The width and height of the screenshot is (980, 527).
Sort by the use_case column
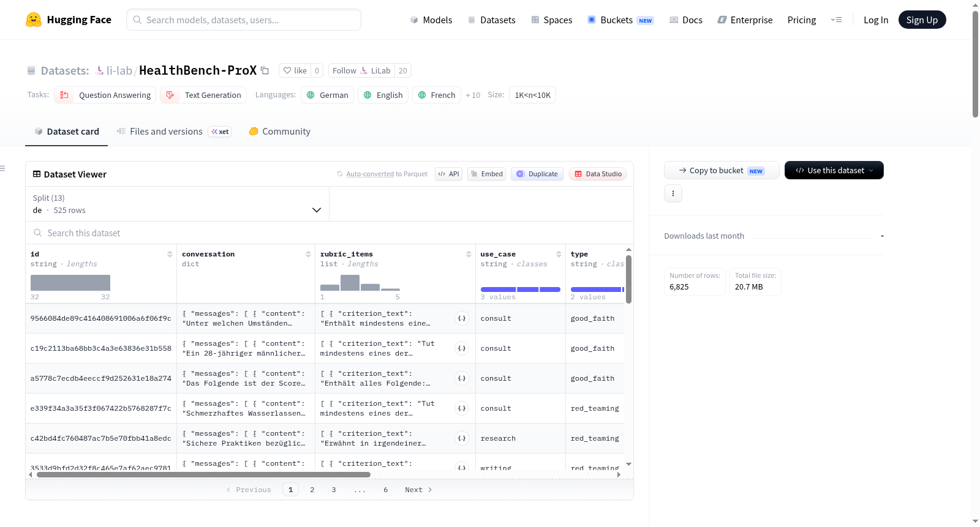tap(559, 254)
